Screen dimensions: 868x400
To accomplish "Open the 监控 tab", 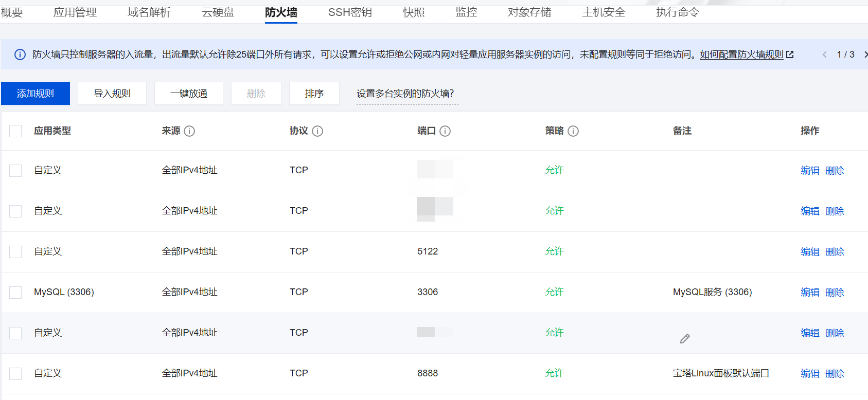I will [x=466, y=12].
